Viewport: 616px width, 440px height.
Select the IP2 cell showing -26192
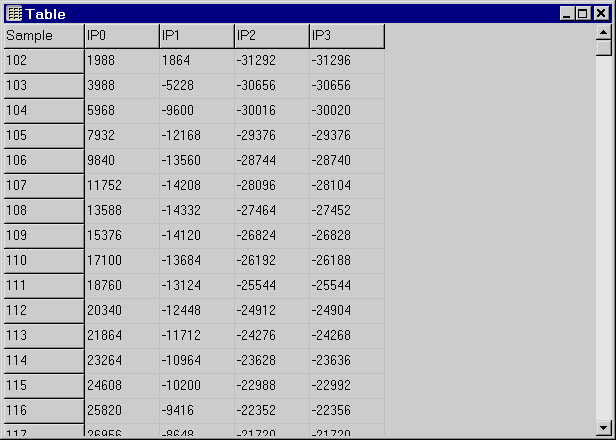pyautogui.click(x=271, y=261)
